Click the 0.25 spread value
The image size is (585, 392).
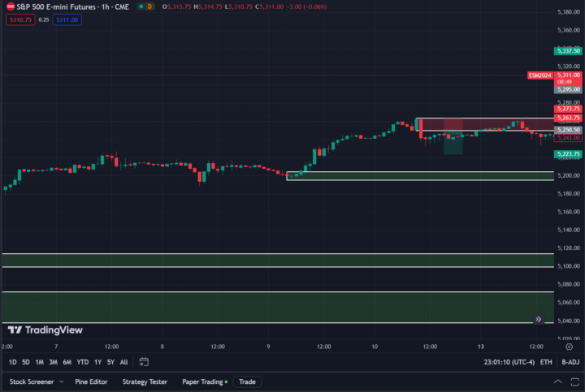tap(44, 19)
